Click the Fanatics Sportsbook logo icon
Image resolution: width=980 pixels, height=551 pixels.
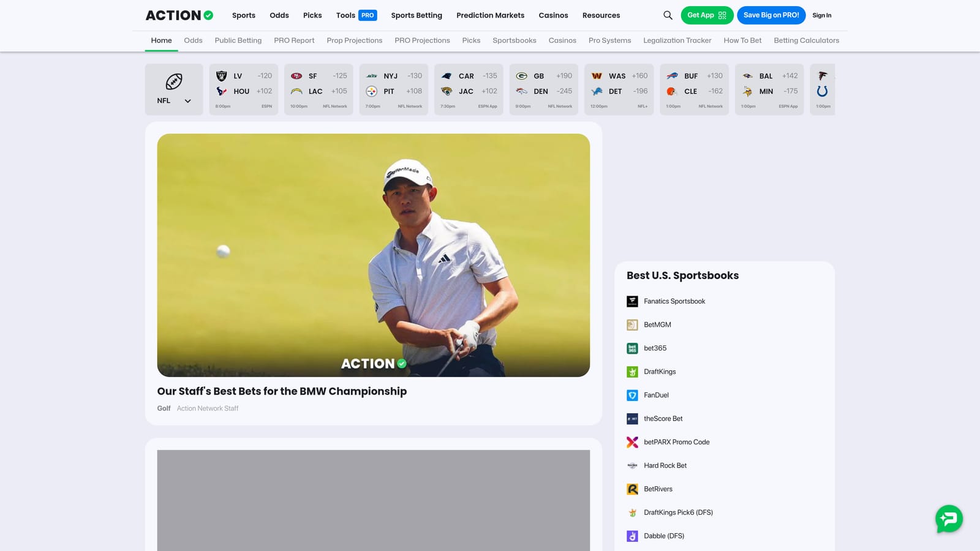tap(632, 301)
